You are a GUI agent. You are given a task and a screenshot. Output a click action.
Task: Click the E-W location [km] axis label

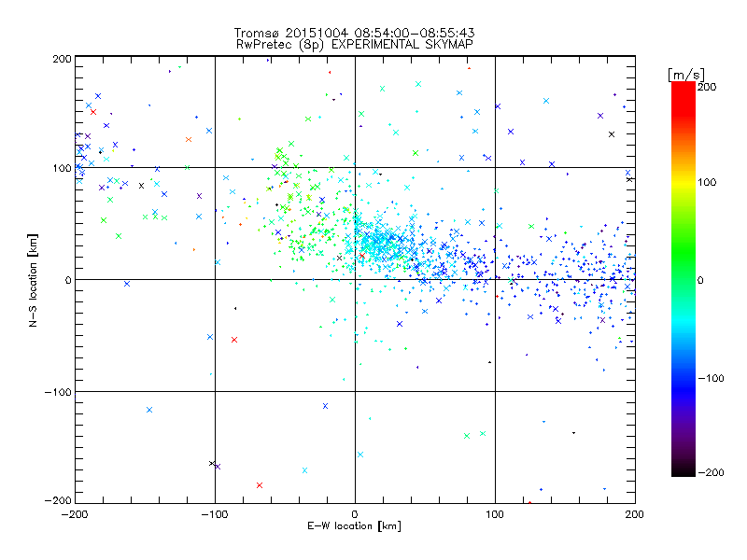click(354, 526)
